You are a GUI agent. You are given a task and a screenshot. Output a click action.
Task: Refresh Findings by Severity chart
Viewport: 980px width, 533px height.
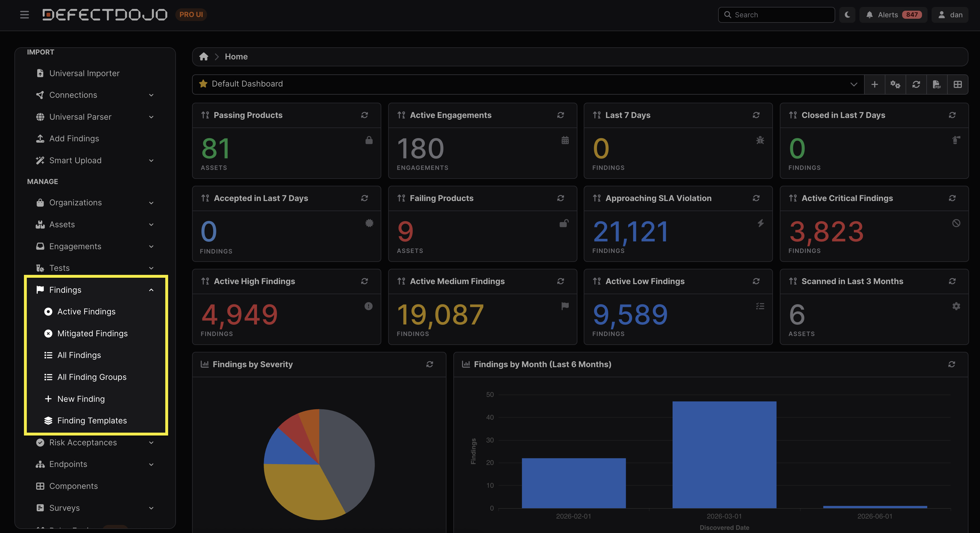coord(429,364)
